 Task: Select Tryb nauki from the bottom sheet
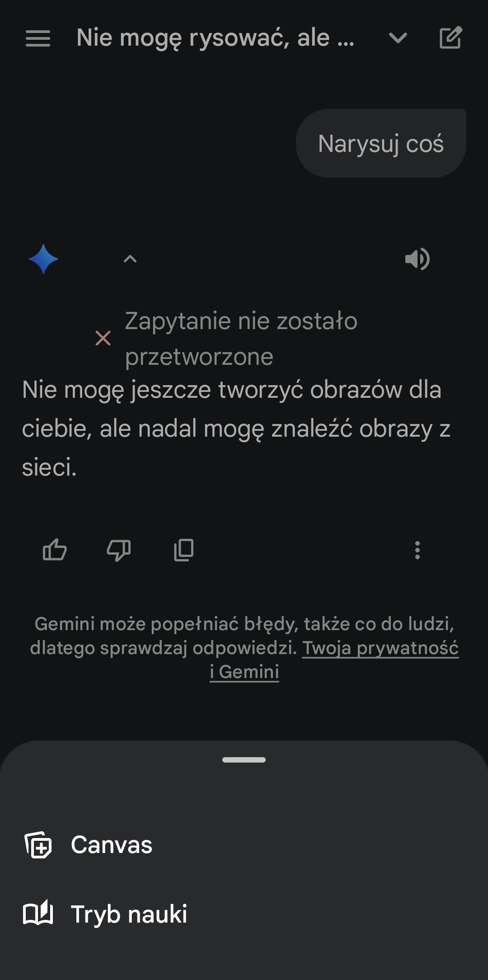[129, 914]
